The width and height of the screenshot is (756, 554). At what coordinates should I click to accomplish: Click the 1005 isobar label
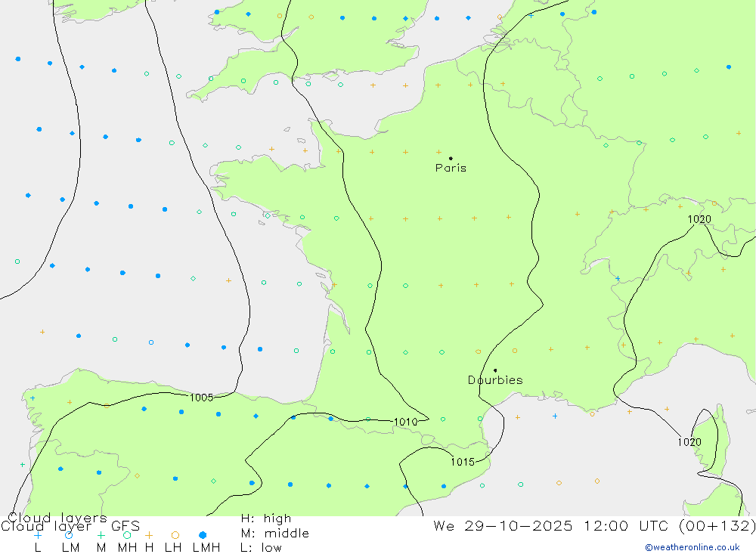click(x=202, y=398)
